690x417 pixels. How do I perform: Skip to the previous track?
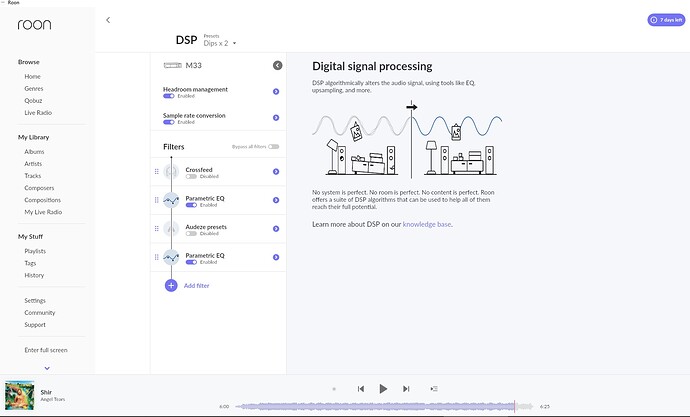(361, 389)
